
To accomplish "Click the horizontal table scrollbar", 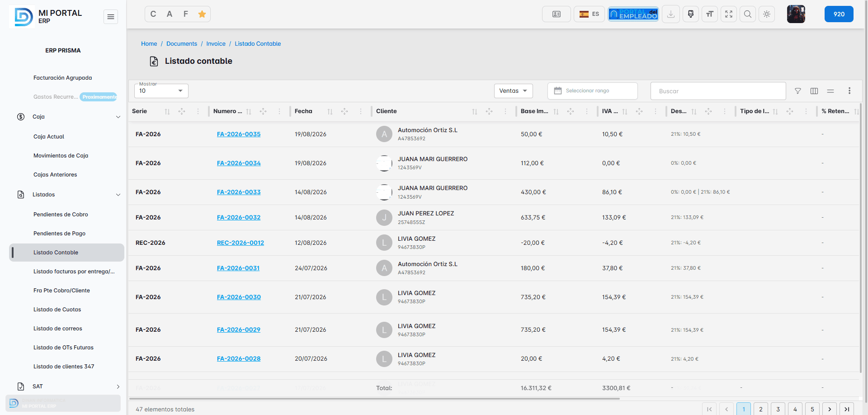I will point(374,399).
